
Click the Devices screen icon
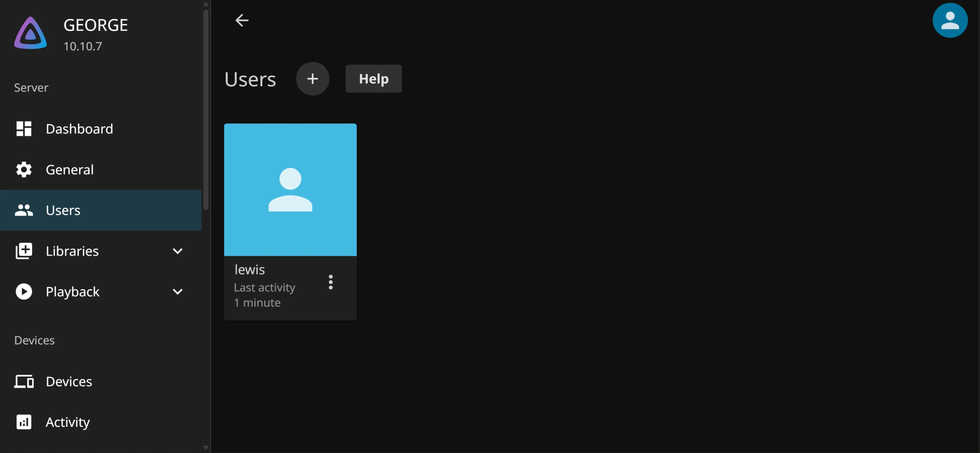[24, 382]
